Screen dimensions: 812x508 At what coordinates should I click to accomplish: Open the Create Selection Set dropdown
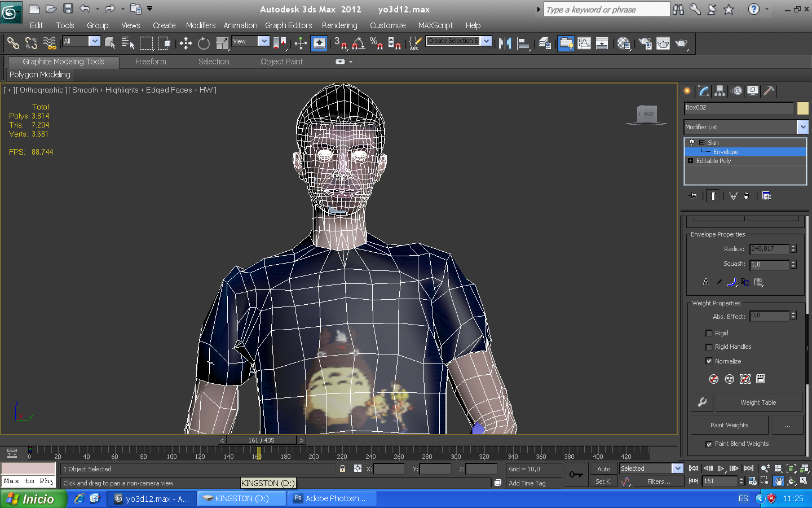point(486,41)
